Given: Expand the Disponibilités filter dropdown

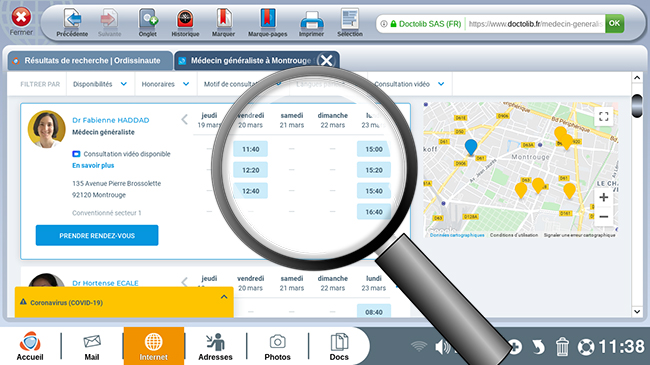Looking at the screenshot, I should 100,84.
